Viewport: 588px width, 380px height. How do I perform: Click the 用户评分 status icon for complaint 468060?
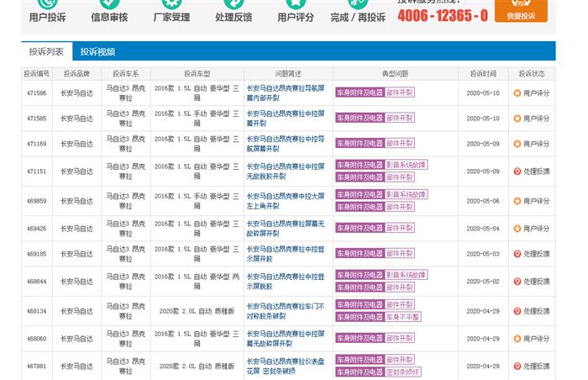coord(517,338)
